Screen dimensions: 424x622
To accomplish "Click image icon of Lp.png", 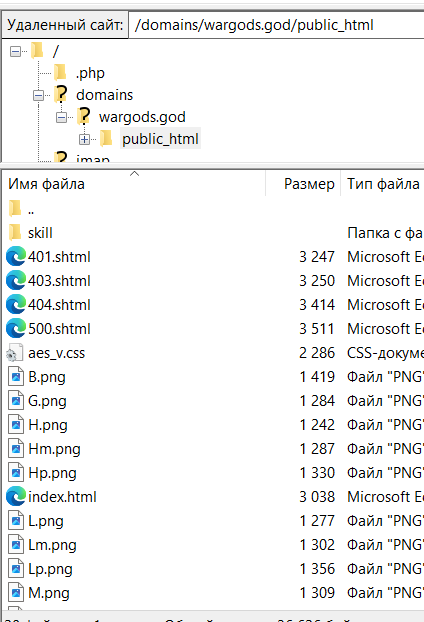I will click(16, 568).
